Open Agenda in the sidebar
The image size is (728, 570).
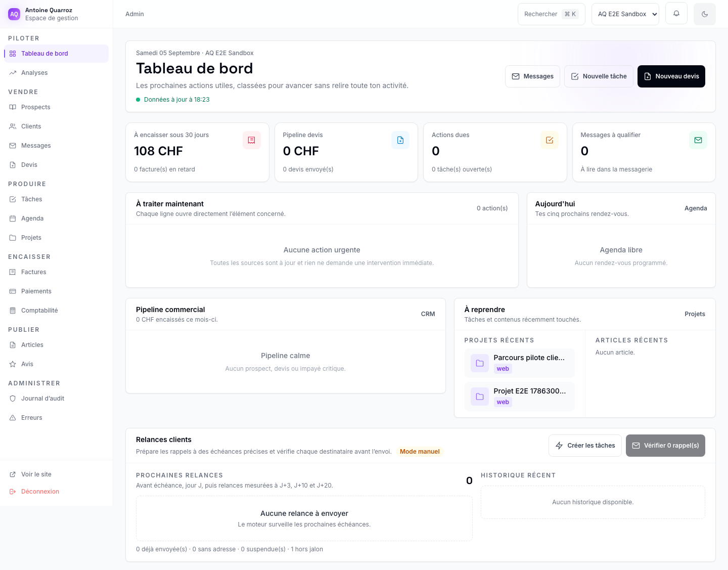click(x=56, y=218)
